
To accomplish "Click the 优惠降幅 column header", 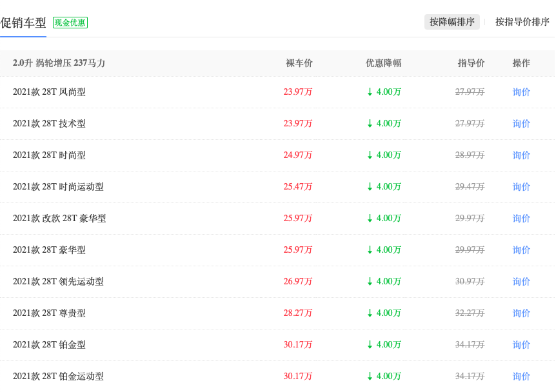I will coord(383,63).
